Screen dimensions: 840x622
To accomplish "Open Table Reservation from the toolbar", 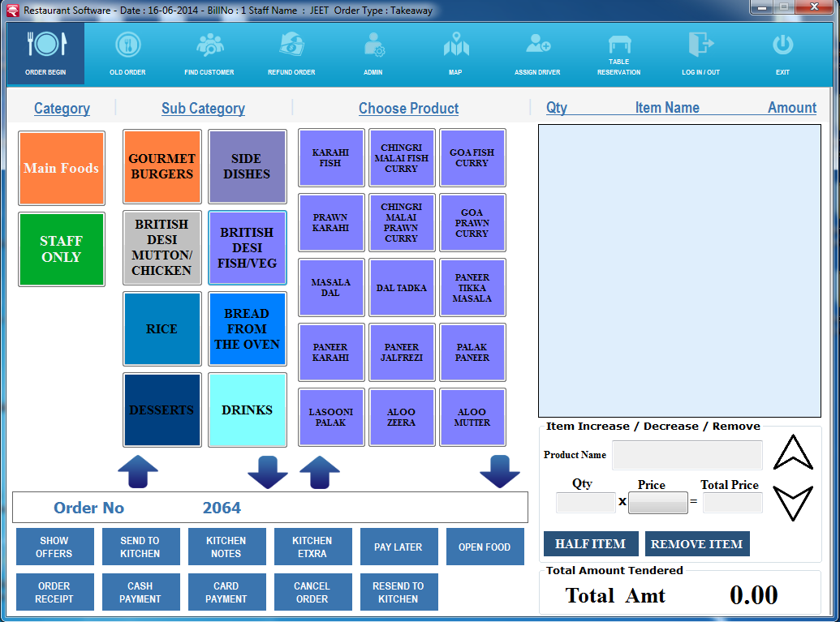I will click(619, 46).
